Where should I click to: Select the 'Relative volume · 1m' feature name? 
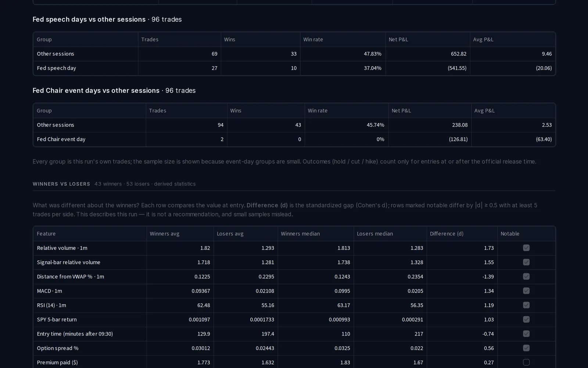pyautogui.click(x=62, y=248)
